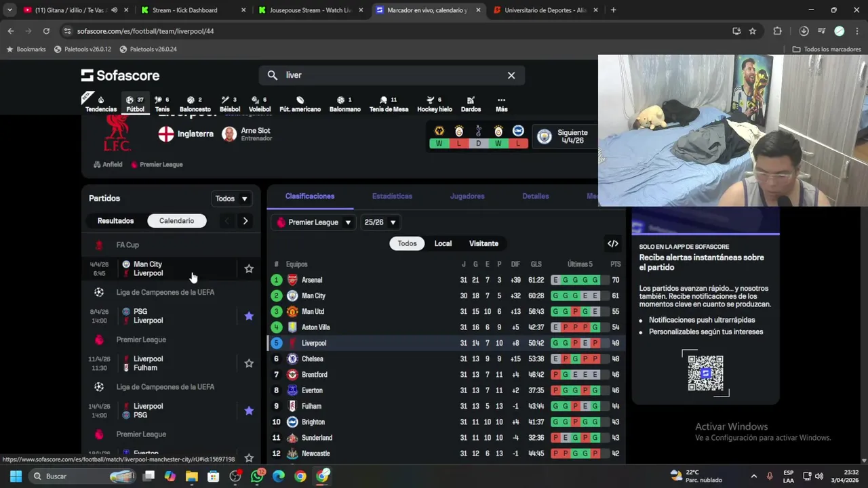
Task: Select the Fút. americano sport icon
Action: [x=300, y=104]
